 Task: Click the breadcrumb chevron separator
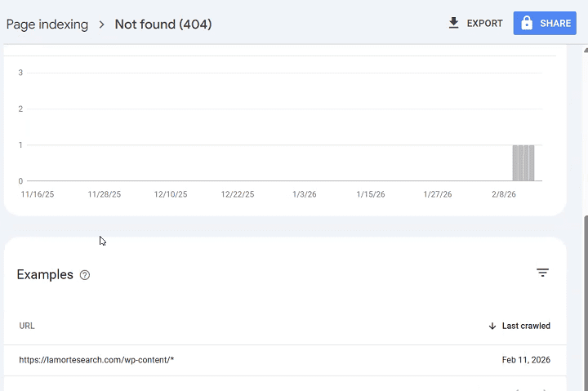click(x=101, y=24)
